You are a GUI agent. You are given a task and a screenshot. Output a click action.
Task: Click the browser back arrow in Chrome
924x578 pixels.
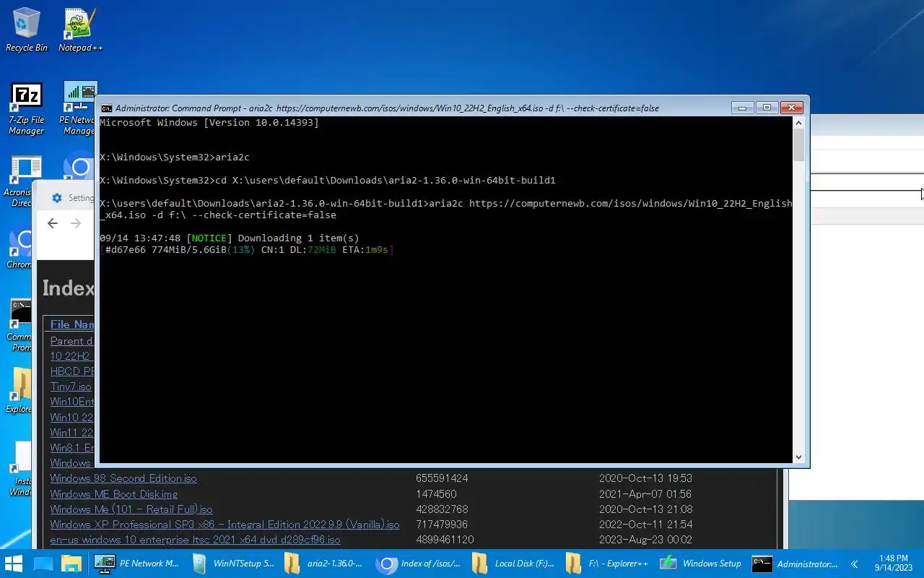[x=52, y=224]
